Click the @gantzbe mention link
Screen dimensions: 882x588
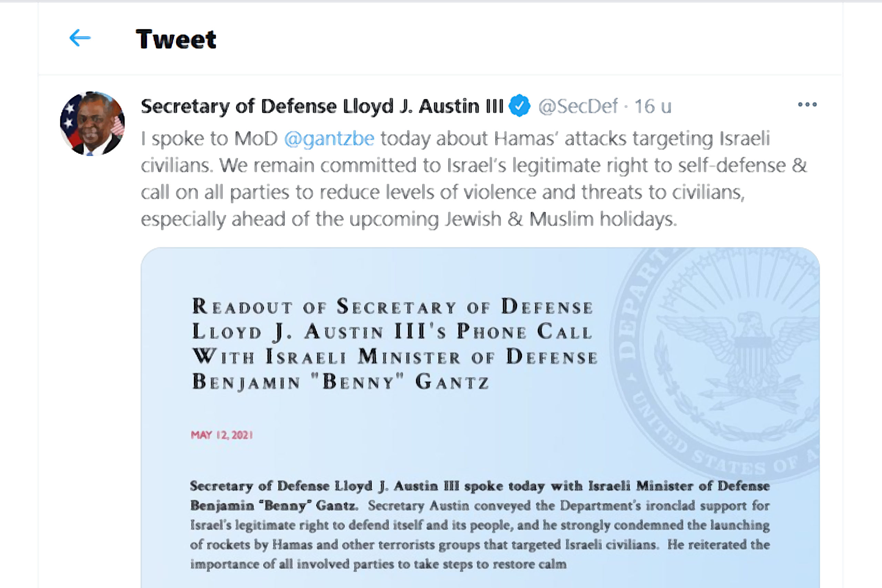click(329, 138)
